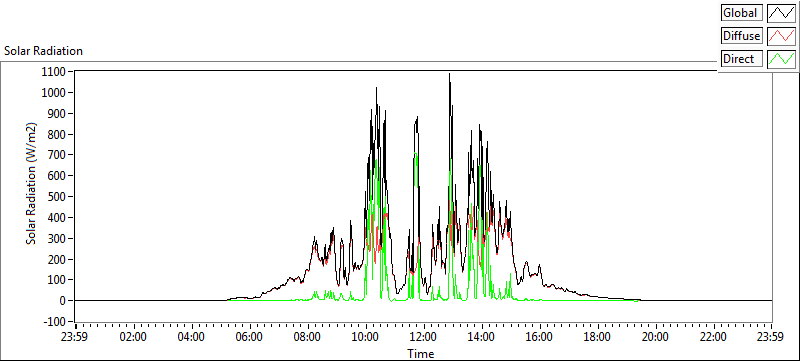Select the Diffuse legend label
This screenshot has height=361, width=800.
(x=742, y=36)
